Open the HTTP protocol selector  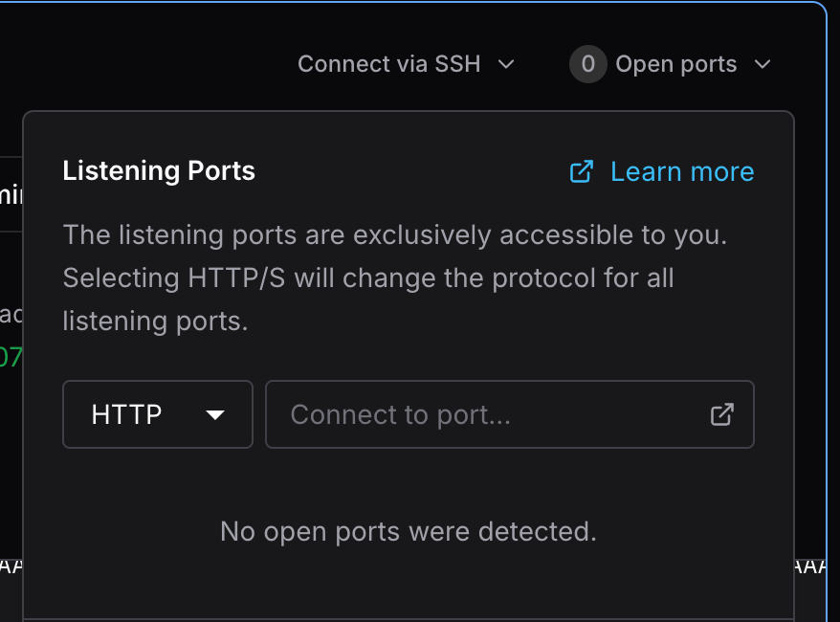[x=158, y=414]
